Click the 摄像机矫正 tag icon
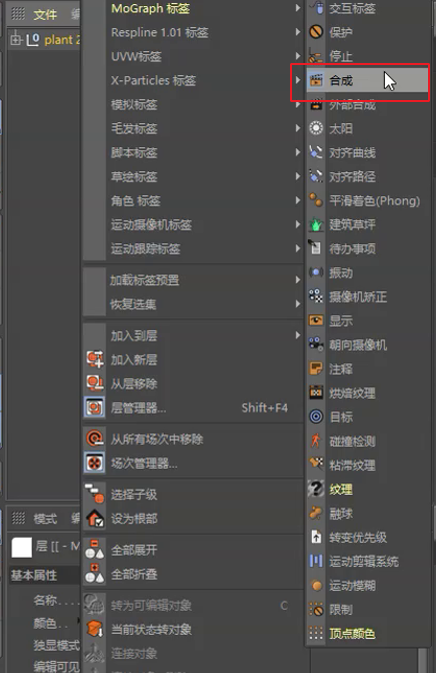The width and height of the screenshot is (436, 673). click(316, 296)
